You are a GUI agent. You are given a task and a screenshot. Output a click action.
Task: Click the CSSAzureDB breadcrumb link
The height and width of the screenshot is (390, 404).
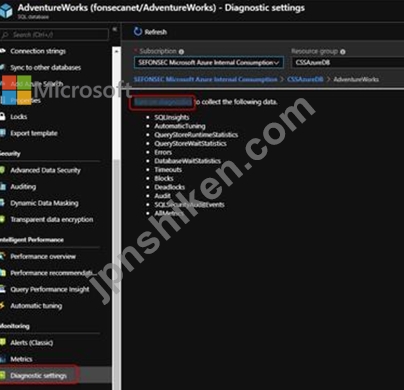coord(305,79)
